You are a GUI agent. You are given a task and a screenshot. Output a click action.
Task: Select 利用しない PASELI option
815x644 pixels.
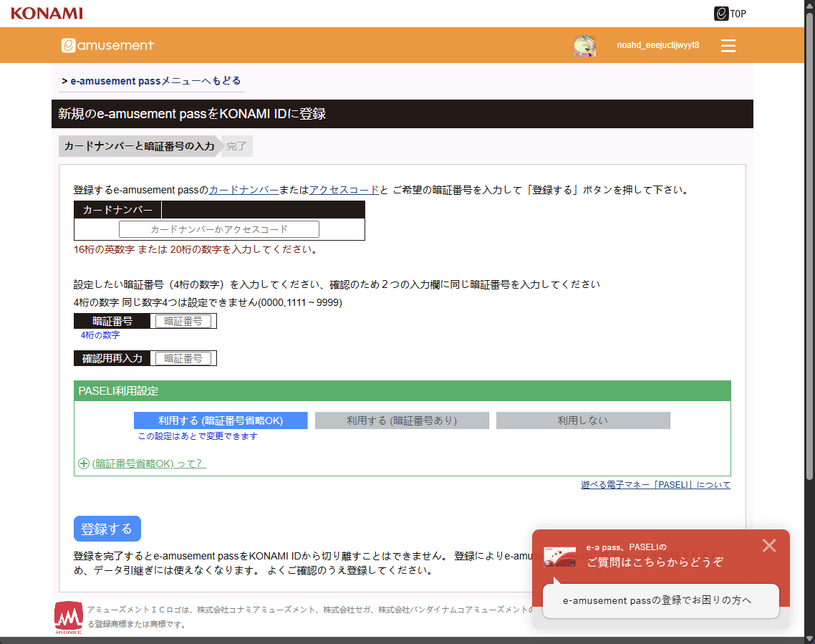pyautogui.click(x=583, y=420)
